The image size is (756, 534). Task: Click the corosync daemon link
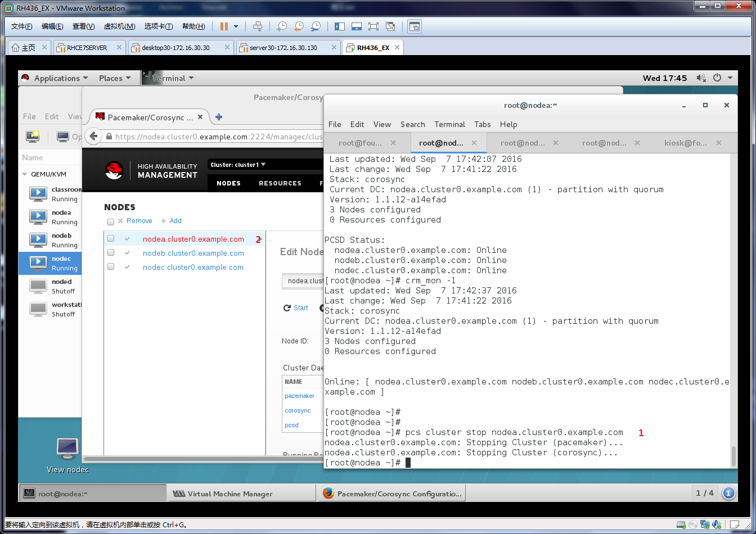click(298, 410)
